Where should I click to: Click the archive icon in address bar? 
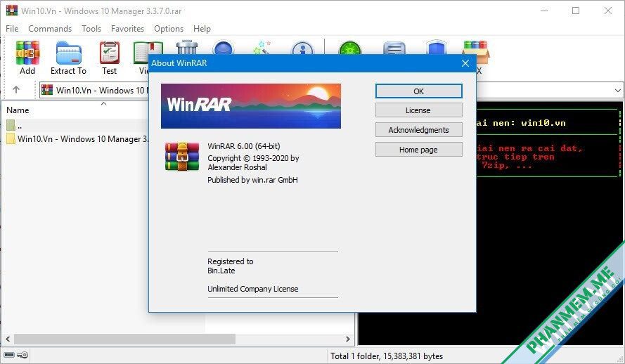(x=47, y=90)
